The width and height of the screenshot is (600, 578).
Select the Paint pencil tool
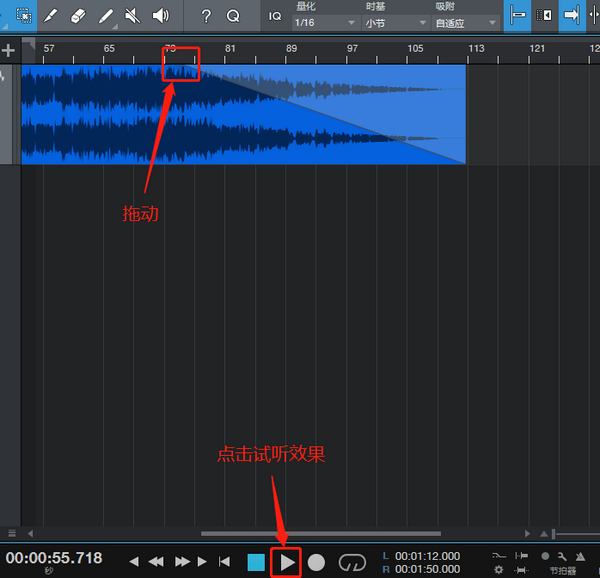(106, 16)
